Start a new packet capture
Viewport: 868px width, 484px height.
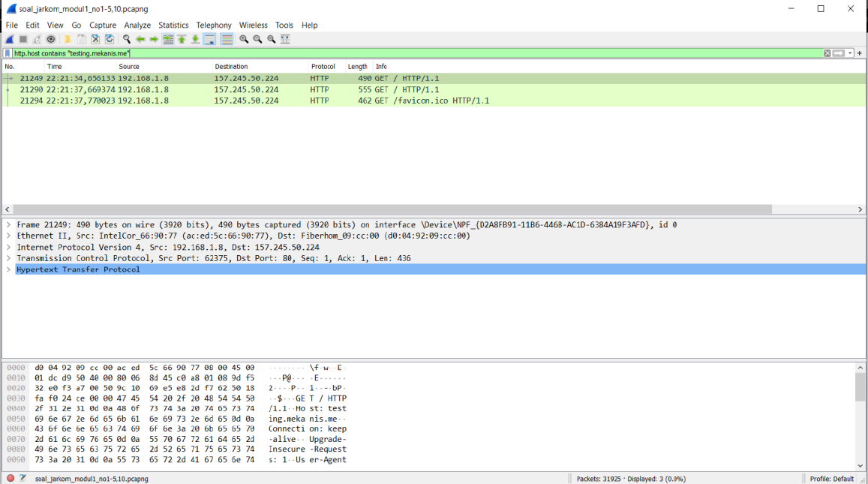(9, 38)
